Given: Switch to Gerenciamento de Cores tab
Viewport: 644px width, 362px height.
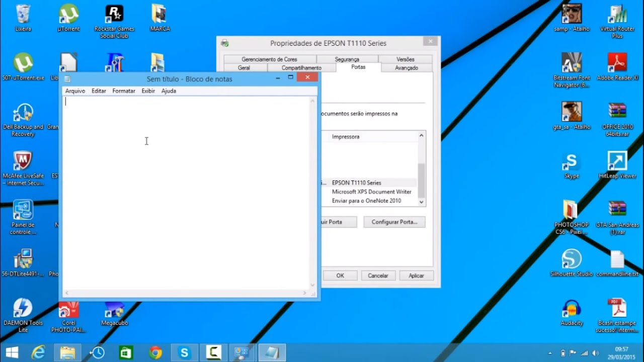Looking at the screenshot, I should tap(270, 59).
